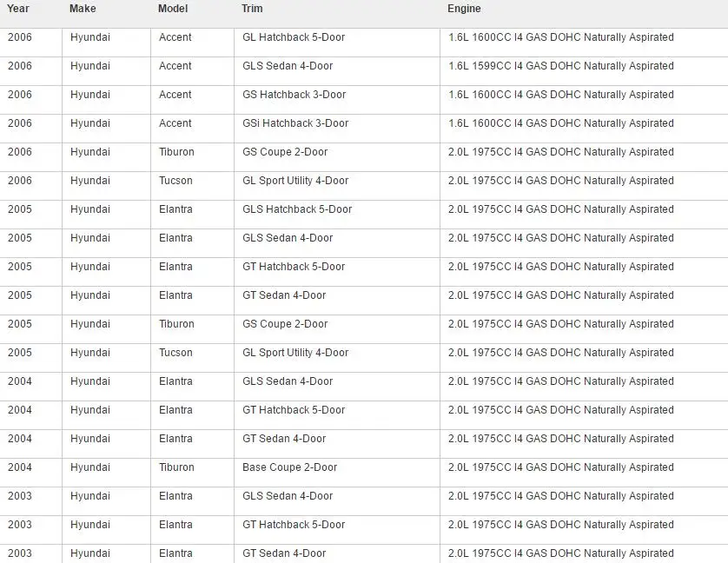This screenshot has height=563, width=728.
Task: Select trim 'GL Hatchback 5-Door' of 2006 Accent
Action: 294,37
